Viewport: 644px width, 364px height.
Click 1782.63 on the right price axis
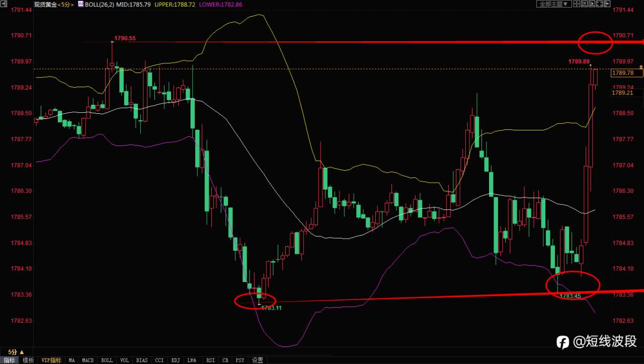click(623, 321)
